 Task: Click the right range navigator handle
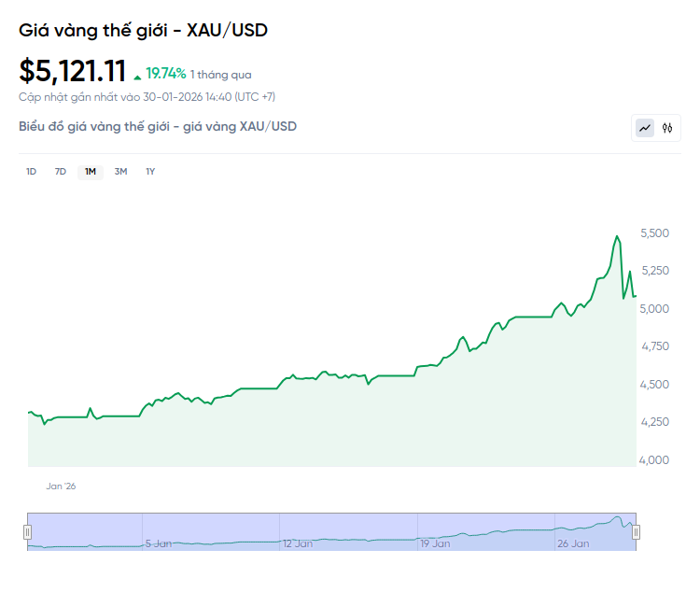click(636, 532)
